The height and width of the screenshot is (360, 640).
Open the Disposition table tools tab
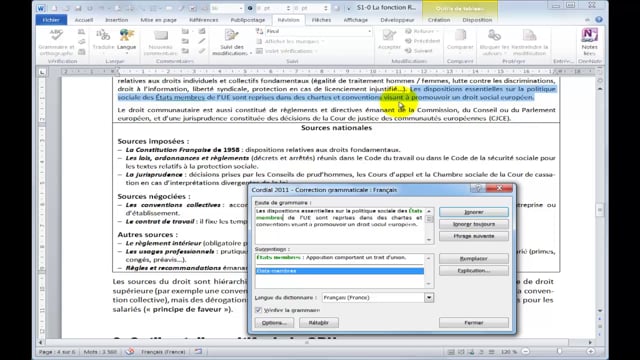click(x=477, y=20)
